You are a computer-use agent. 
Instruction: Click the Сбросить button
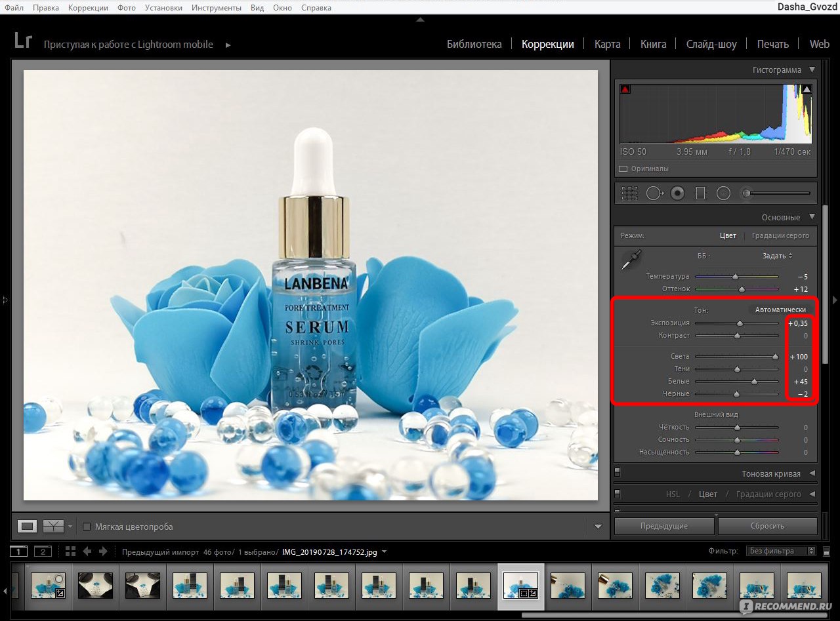[767, 526]
